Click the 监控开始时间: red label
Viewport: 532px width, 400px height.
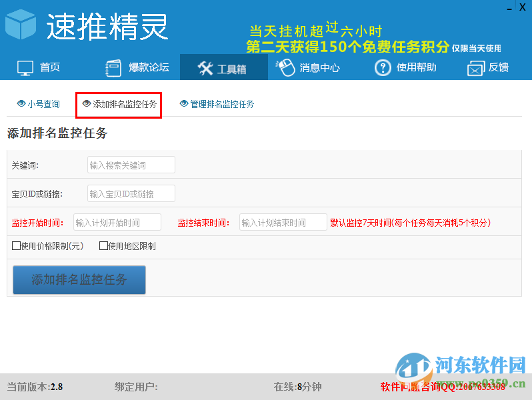tap(37, 223)
